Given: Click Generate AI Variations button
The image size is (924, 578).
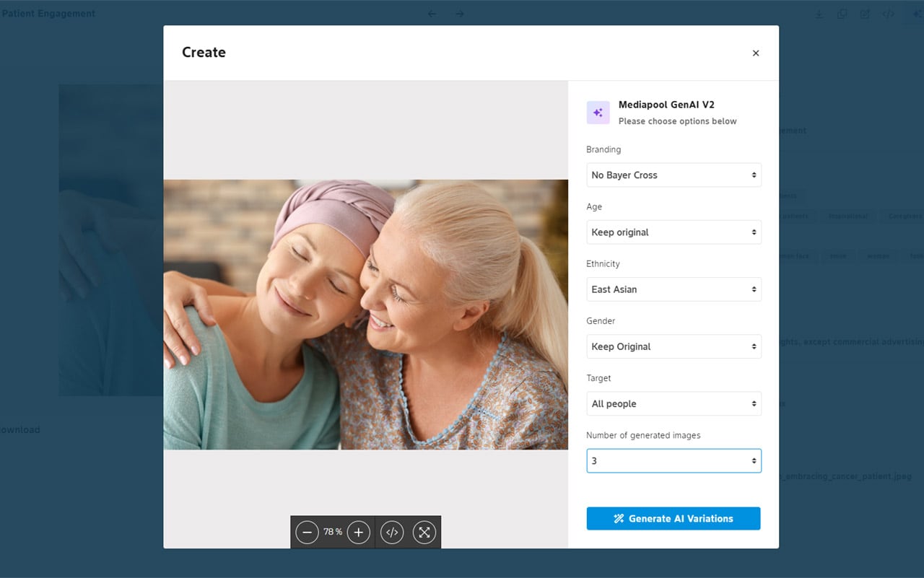Looking at the screenshot, I should pyautogui.click(x=674, y=519).
